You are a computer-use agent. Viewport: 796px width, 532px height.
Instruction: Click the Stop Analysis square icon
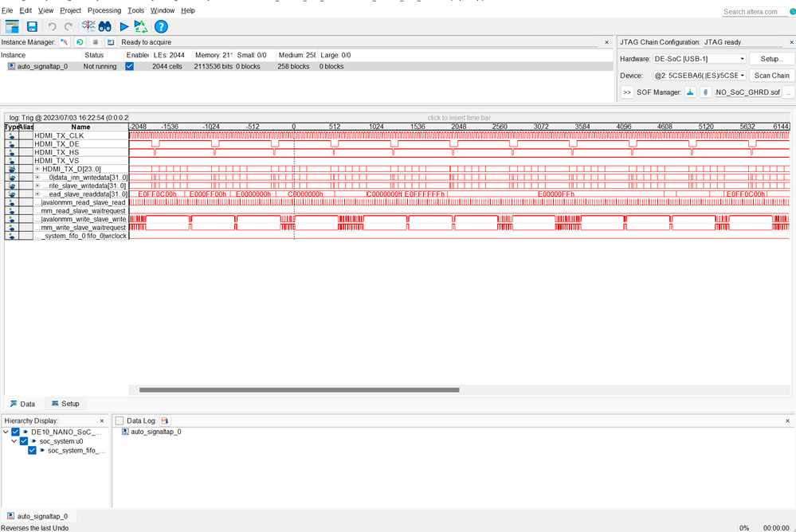click(95, 42)
